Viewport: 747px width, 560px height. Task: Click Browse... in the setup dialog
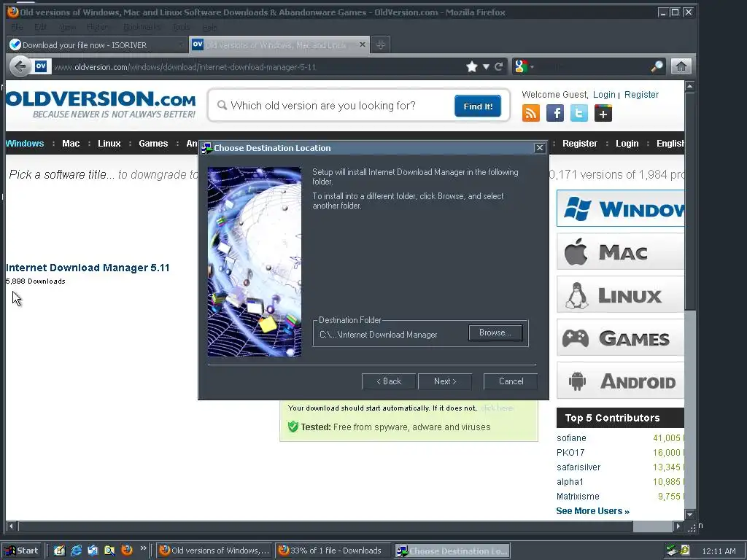(x=495, y=332)
